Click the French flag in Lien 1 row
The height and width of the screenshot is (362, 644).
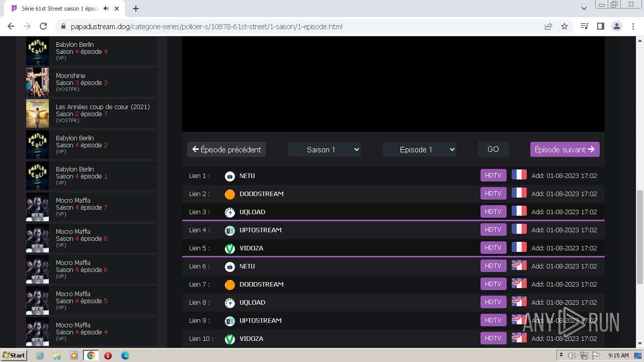click(x=519, y=175)
